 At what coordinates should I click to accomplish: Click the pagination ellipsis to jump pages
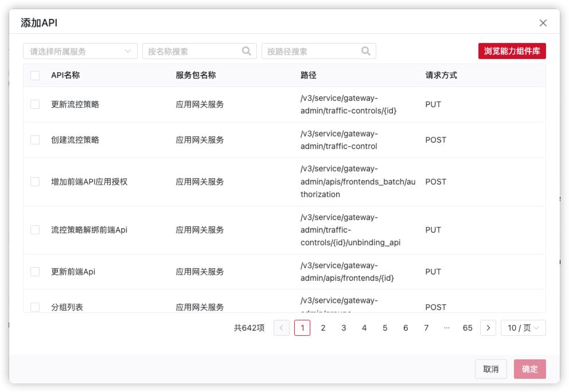coord(447,328)
